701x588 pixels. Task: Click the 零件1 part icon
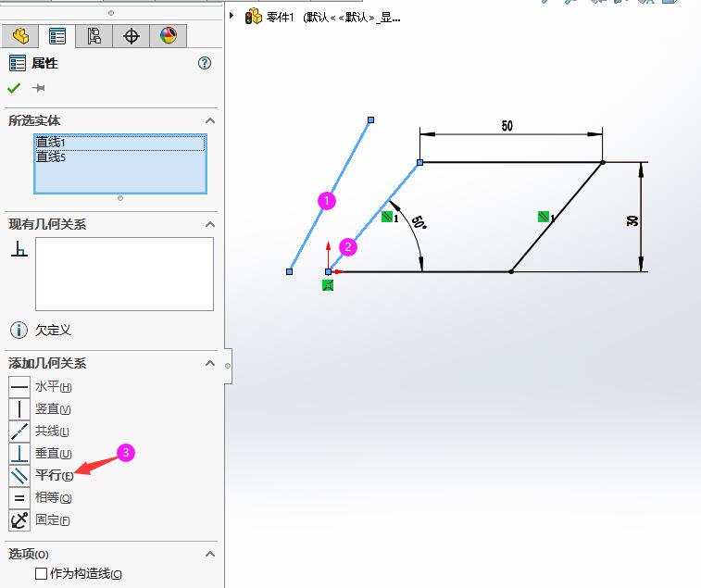click(253, 17)
